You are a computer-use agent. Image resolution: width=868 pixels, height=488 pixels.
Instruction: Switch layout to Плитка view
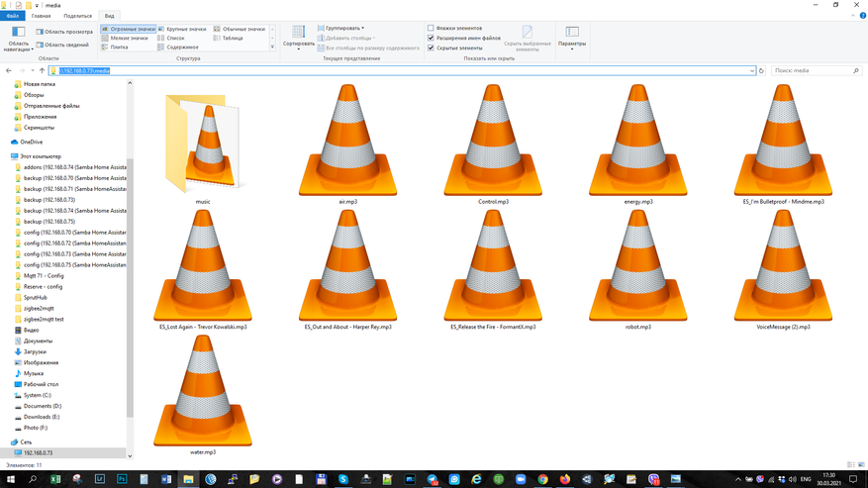tap(115, 48)
